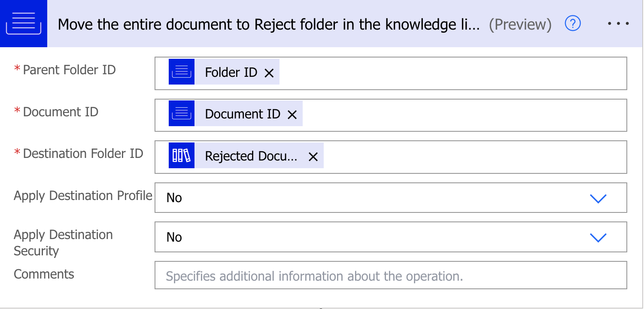Select the Document ID dynamic token

click(243, 114)
